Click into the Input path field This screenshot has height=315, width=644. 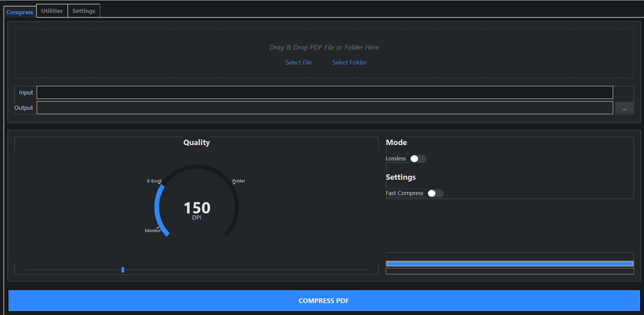click(x=325, y=92)
